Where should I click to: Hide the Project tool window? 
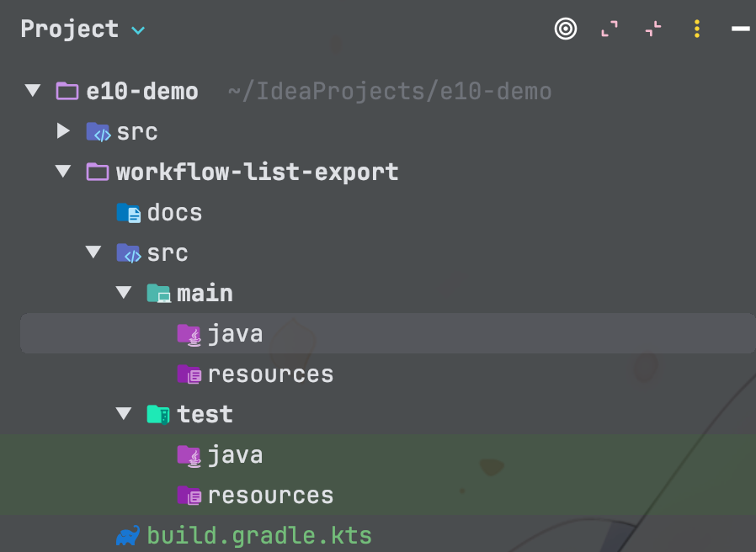click(x=741, y=29)
